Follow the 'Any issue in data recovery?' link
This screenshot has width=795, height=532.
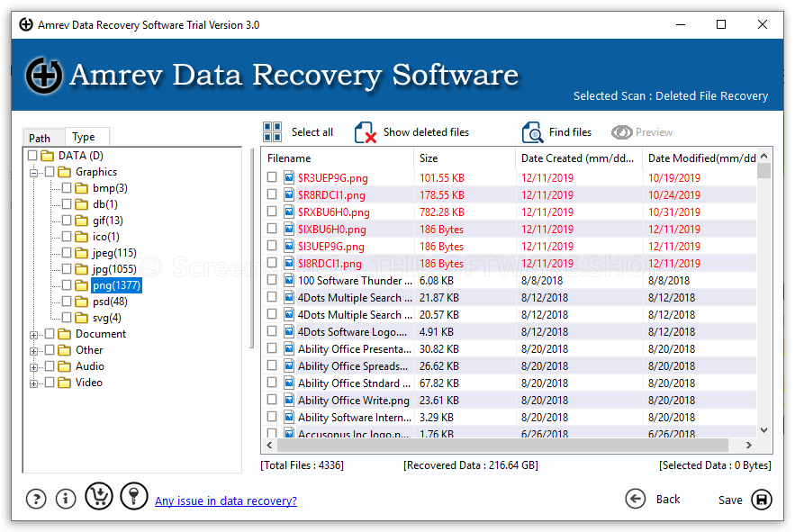click(x=225, y=500)
